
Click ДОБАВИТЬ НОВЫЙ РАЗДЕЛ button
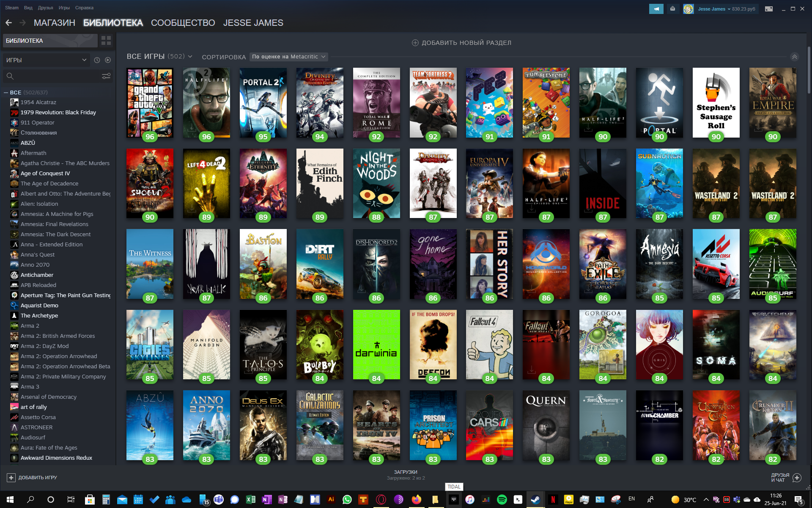[x=462, y=43]
